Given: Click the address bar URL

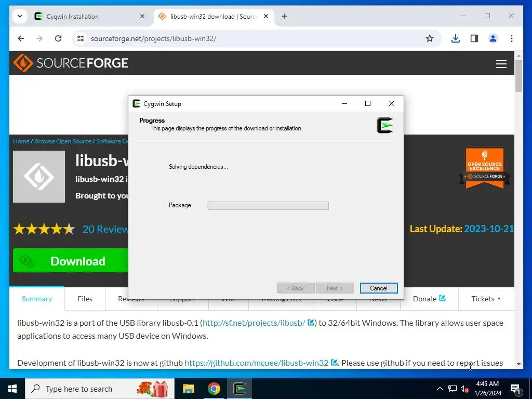Looking at the screenshot, I should pos(153,38).
